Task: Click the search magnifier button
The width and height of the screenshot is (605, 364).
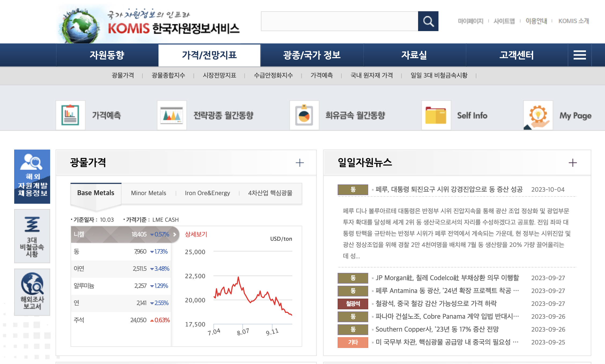Action: [x=428, y=21]
